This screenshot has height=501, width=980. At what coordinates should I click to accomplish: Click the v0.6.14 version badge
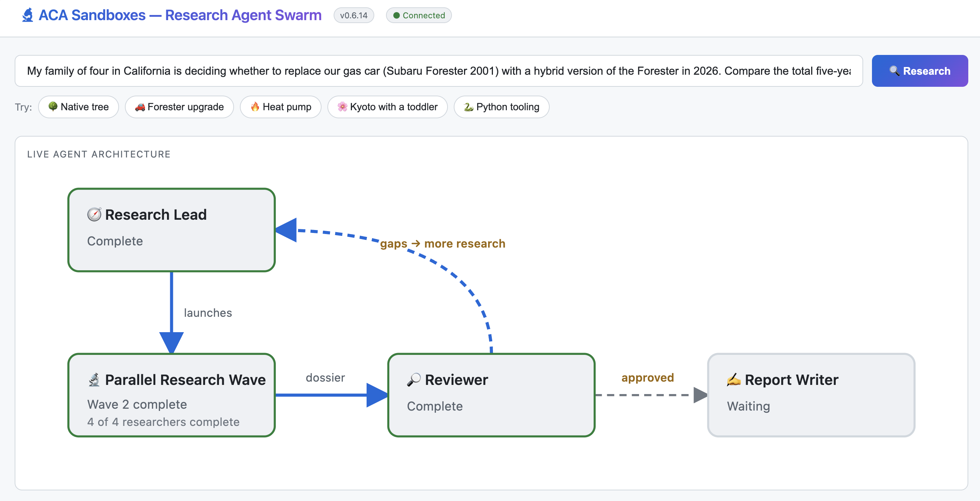[x=354, y=16]
